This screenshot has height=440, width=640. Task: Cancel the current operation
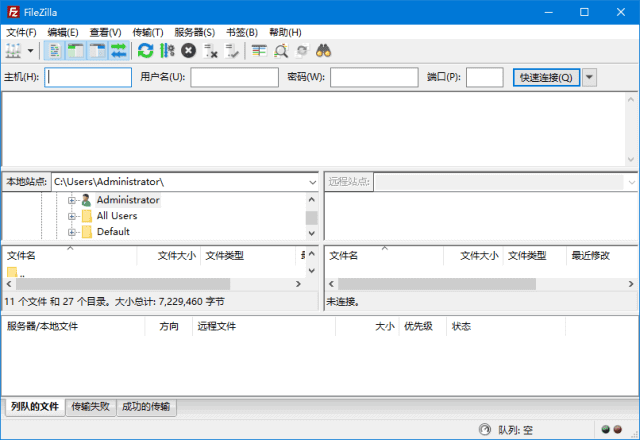click(188, 50)
